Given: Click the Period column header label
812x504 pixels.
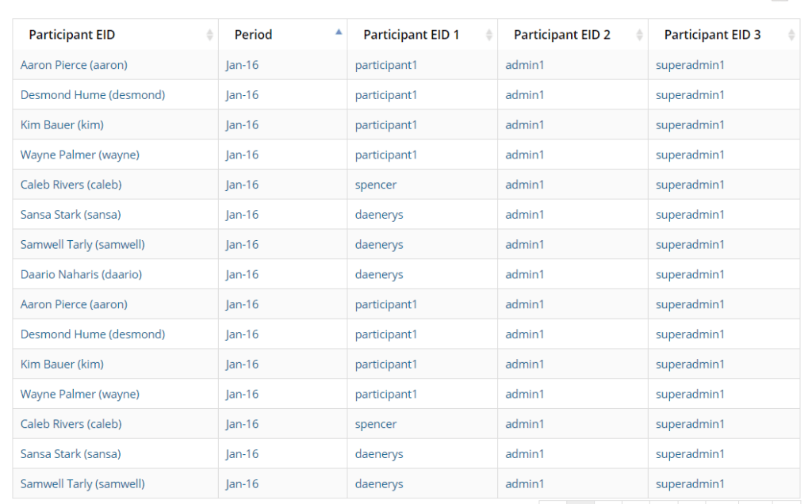Looking at the screenshot, I should click(253, 35).
